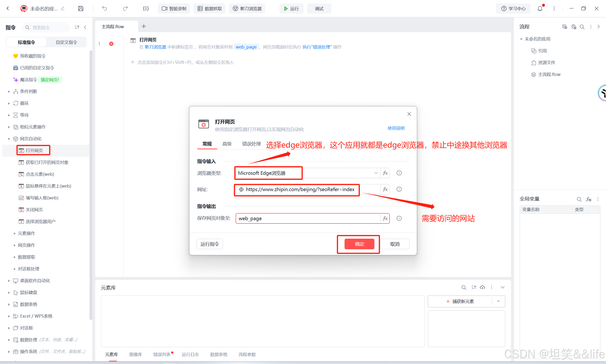
Task: Click the 保存网页对象至 field with web_page
Action: coord(308,218)
